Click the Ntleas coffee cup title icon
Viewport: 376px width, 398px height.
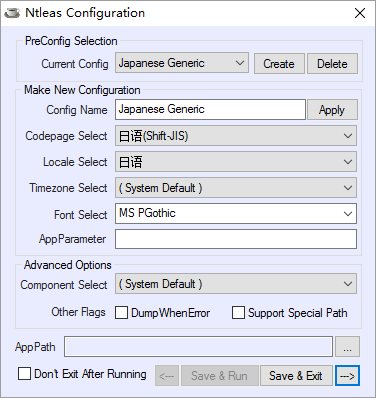[x=12, y=13]
